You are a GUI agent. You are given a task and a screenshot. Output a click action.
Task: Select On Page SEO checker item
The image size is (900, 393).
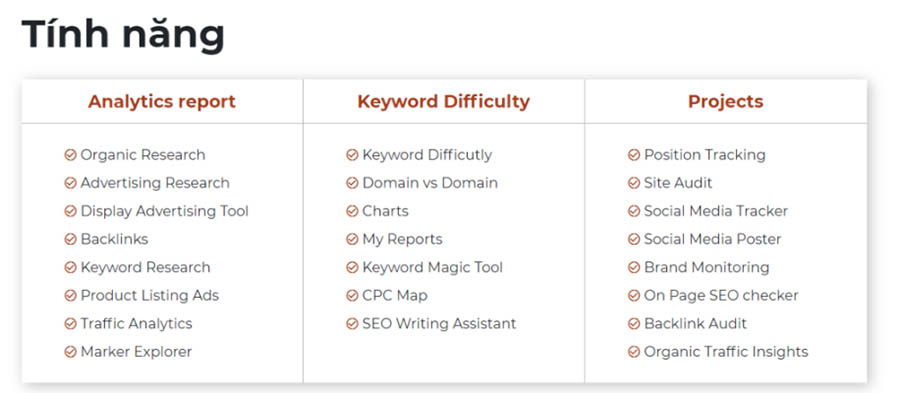(721, 295)
